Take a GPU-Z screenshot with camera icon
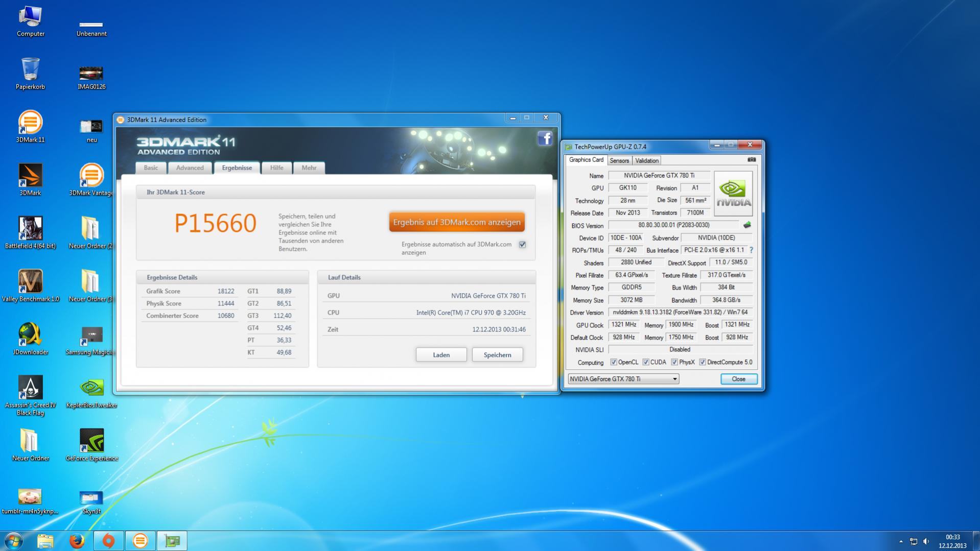 (752, 160)
